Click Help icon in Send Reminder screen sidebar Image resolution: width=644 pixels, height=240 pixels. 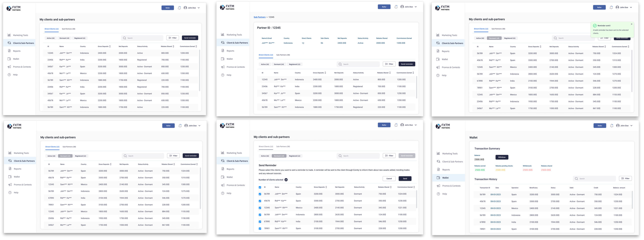click(222, 193)
